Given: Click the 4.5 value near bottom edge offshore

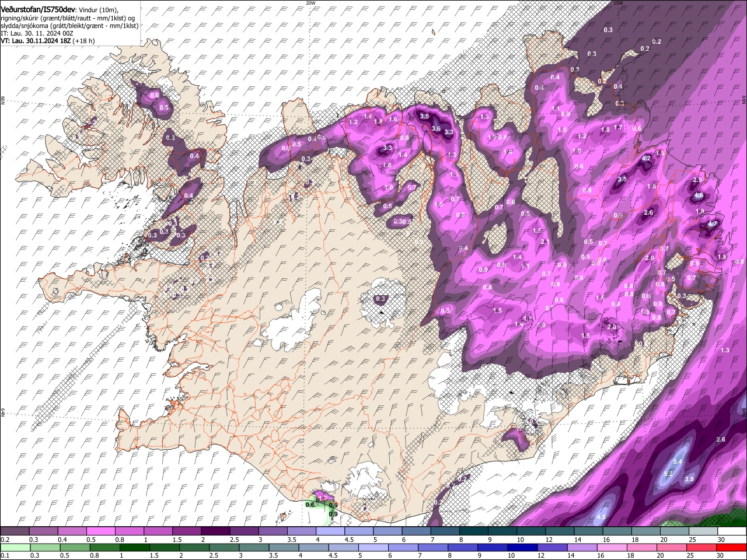Looking at the screenshot, I should point(601,517).
